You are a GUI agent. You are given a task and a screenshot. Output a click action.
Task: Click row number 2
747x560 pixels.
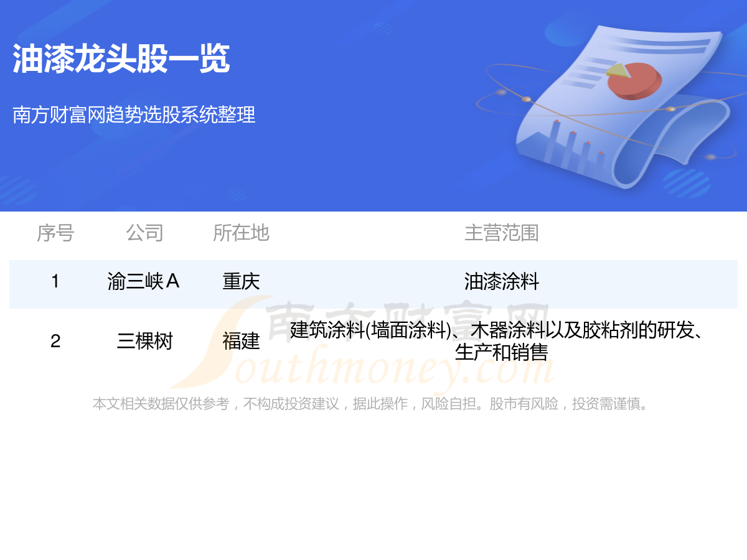tap(55, 341)
